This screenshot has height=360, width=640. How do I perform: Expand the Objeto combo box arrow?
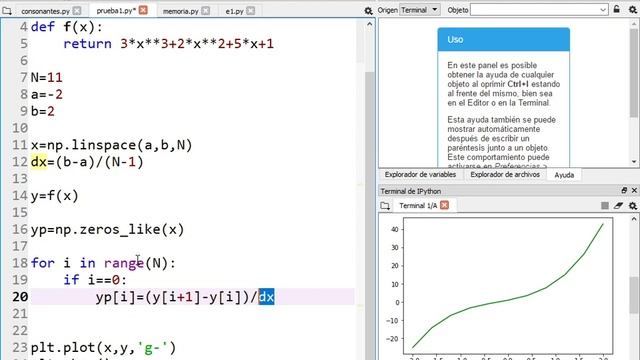(x=603, y=10)
